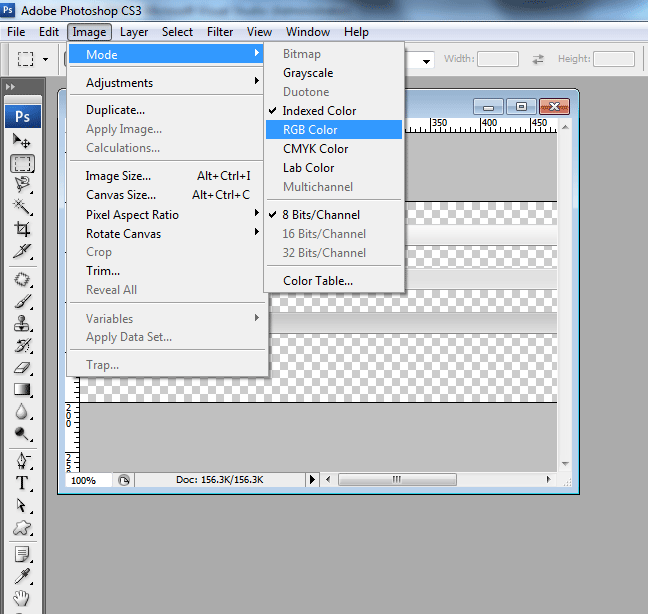Image resolution: width=648 pixels, height=614 pixels.
Task: Open Color Table... dialog
Action: point(334,281)
